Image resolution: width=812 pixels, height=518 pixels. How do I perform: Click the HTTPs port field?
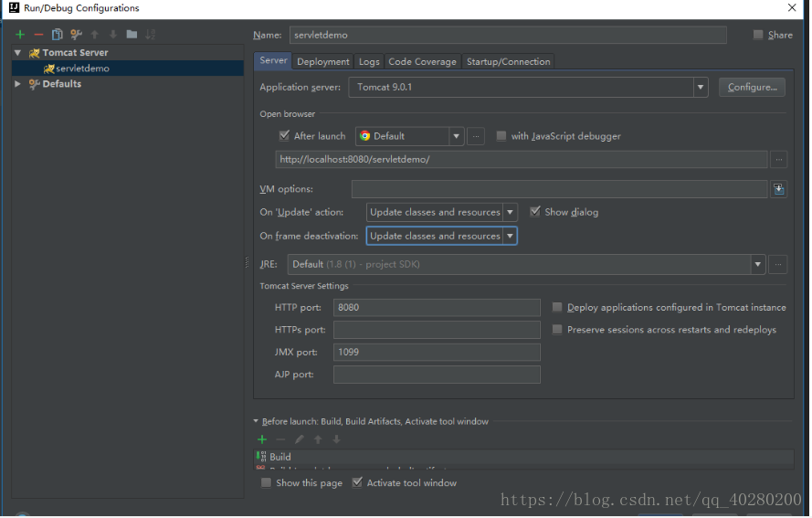[437, 330]
